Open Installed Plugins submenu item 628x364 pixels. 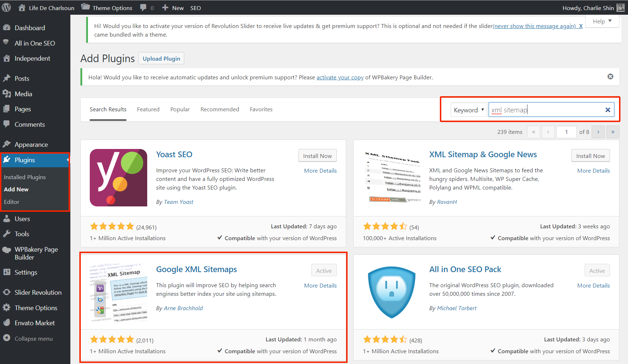point(25,177)
